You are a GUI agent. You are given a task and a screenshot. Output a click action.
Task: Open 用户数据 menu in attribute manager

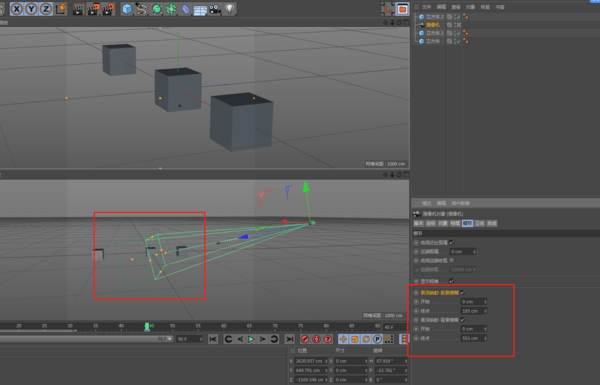pyautogui.click(x=460, y=203)
